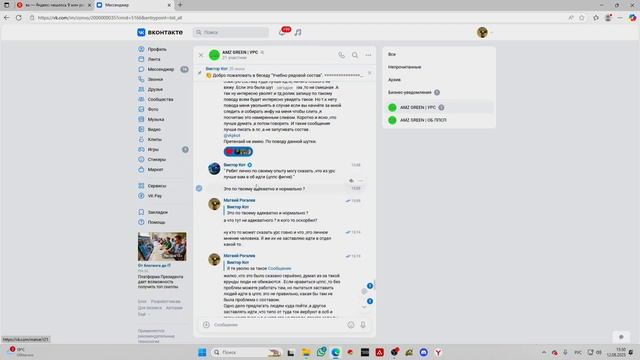640x360 pixels.
Task: Open Yandex Browser from the taskbar
Action: coord(438,352)
